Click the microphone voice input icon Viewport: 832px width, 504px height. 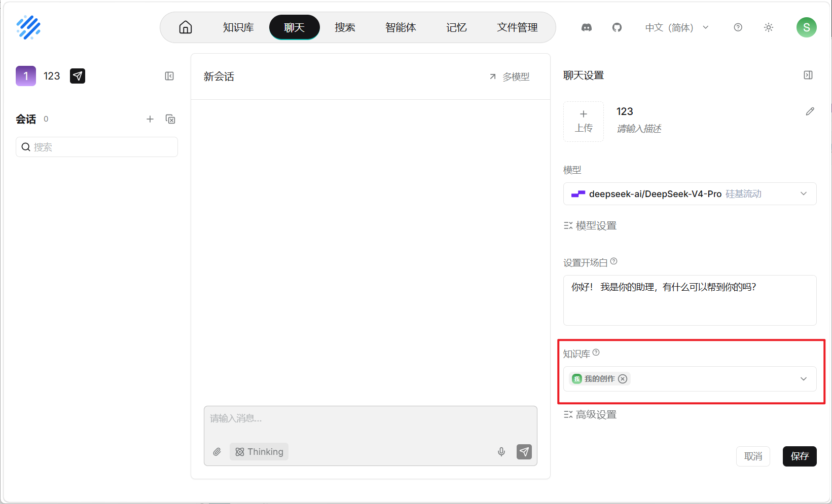[501, 452]
